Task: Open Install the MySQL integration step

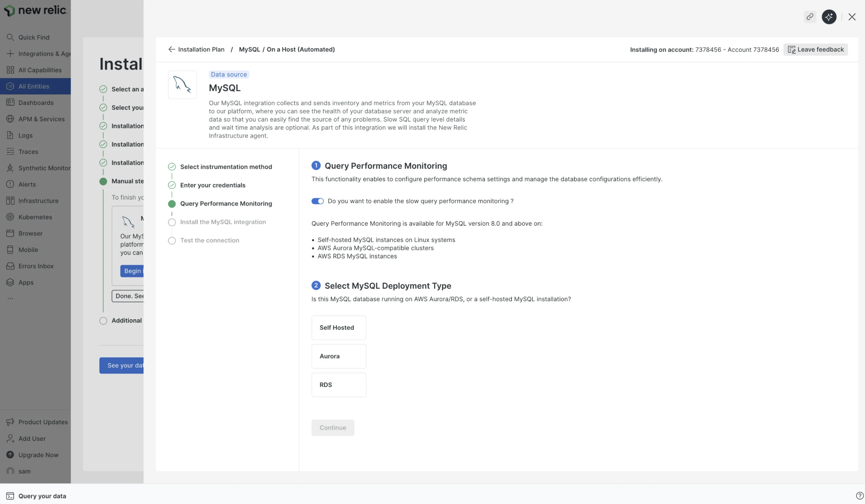Action: tap(223, 222)
